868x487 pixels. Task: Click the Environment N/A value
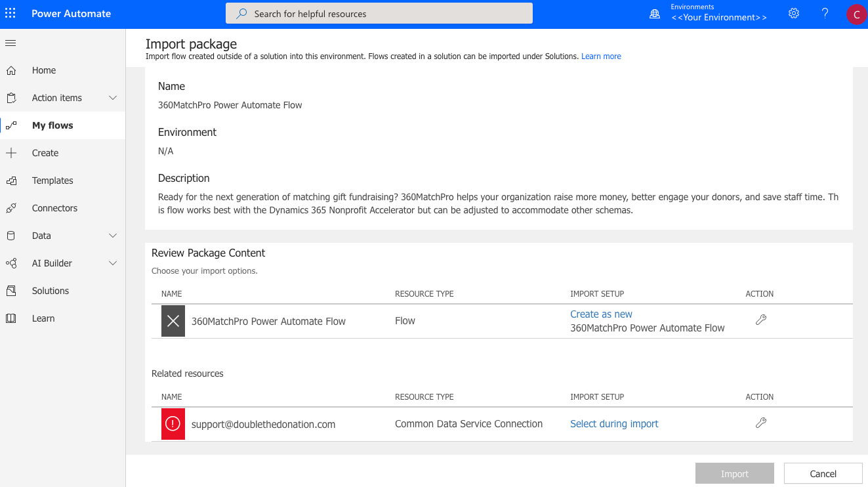pyautogui.click(x=166, y=151)
